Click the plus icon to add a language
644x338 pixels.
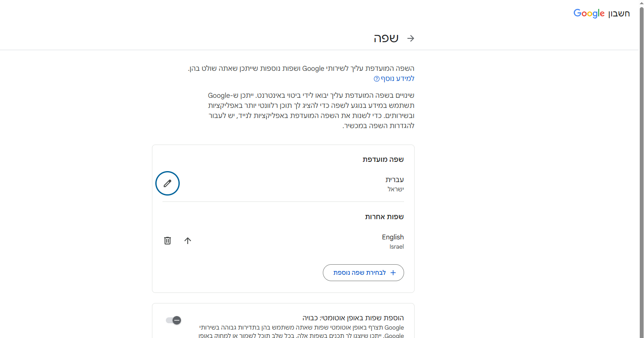(x=393, y=273)
